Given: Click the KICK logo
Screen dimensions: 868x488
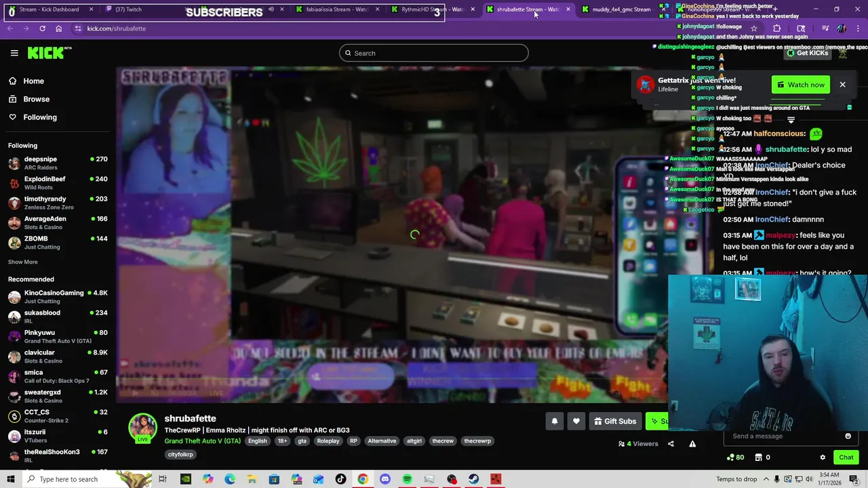Looking at the screenshot, I should point(50,53).
